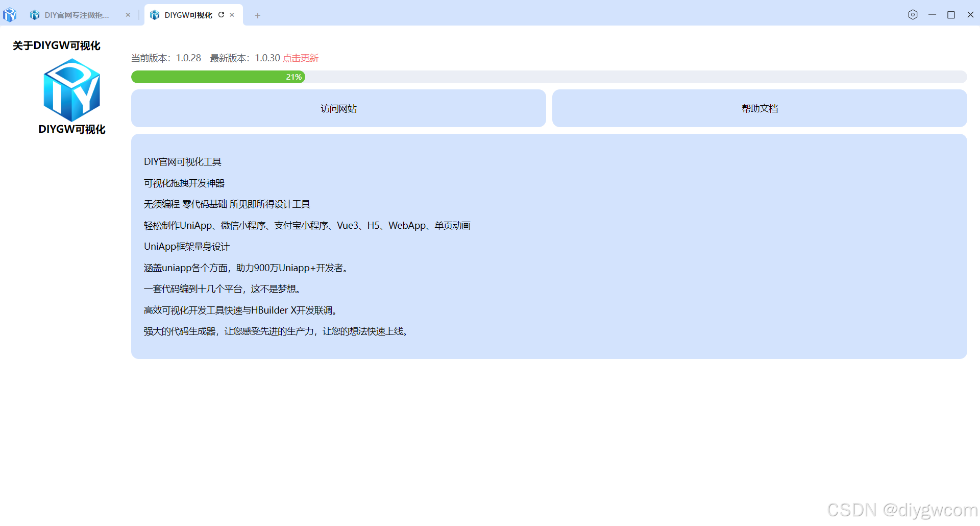This screenshot has height=526, width=980.
Task: Close the application window
Action: (970, 15)
